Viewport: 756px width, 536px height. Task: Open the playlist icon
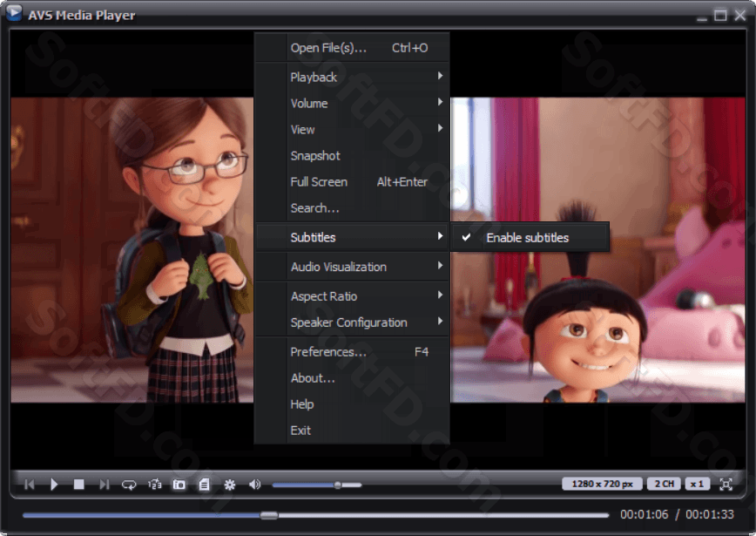pos(205,485)
